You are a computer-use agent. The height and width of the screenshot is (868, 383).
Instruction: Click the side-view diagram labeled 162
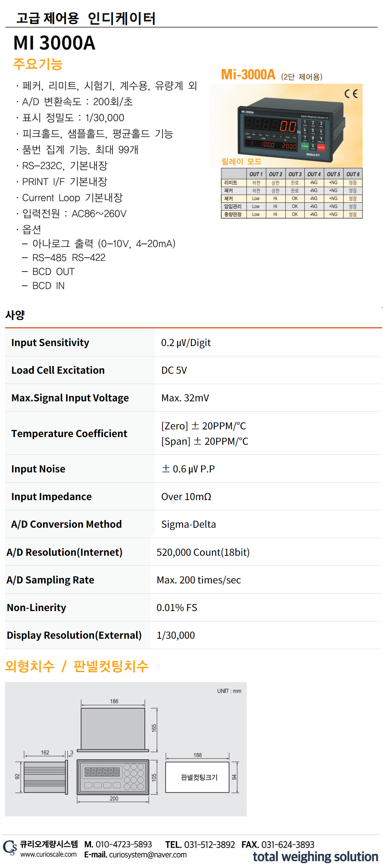point(45,777)
